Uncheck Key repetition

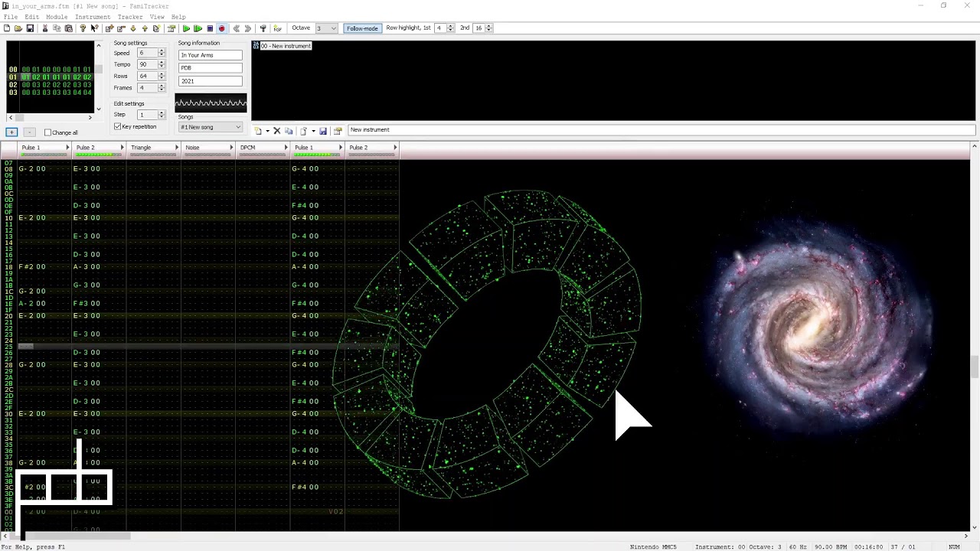point(117,126)
